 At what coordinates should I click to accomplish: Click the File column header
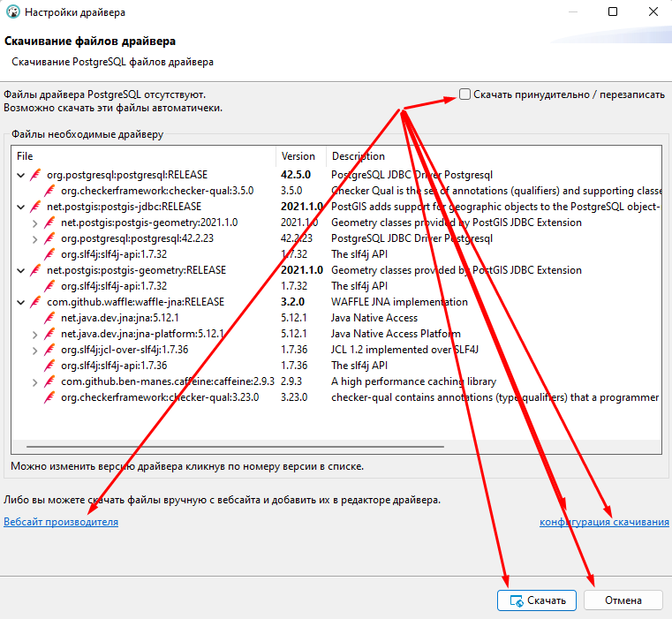pos(144,156)
